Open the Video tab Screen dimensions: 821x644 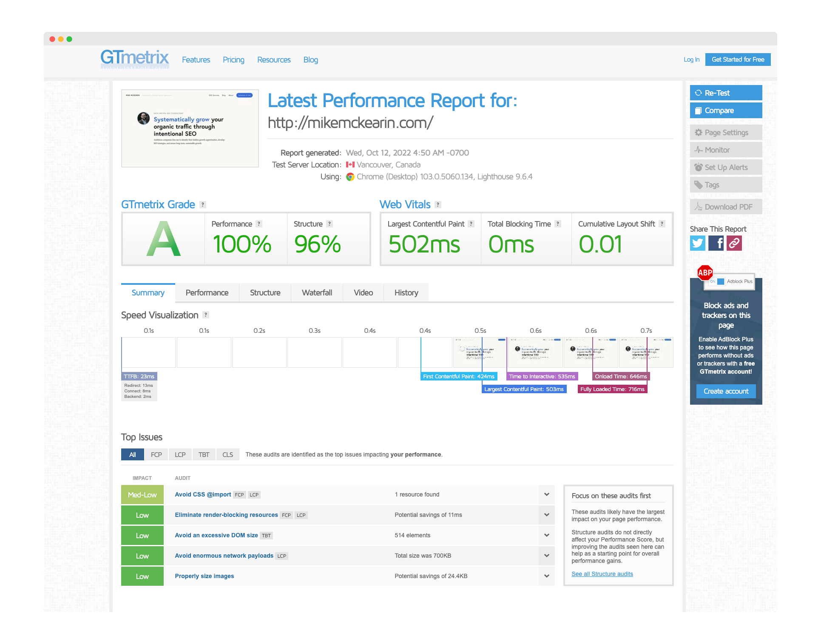pos(364,293)
